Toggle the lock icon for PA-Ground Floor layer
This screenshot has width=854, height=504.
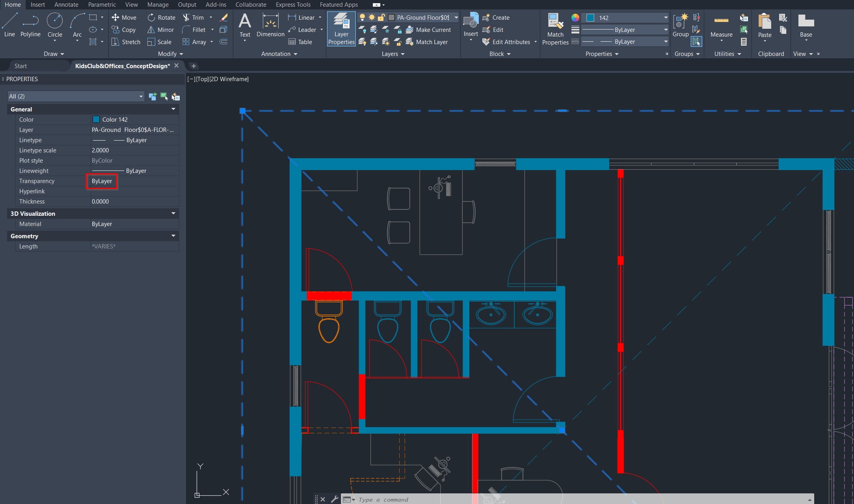[380, 17]
